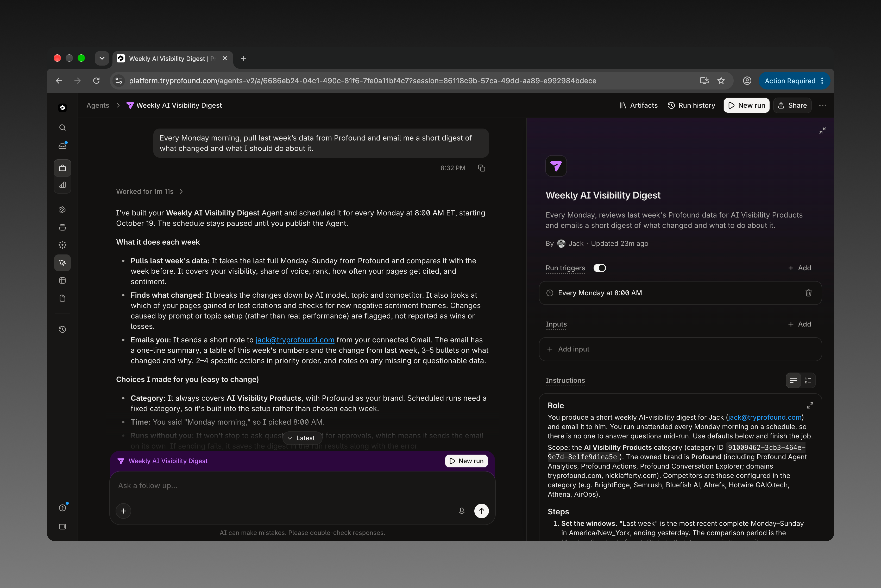Open the stacked bowl sidebar icon
The width and height of the screenshot is (881, 588).
(x=62, y=227)
